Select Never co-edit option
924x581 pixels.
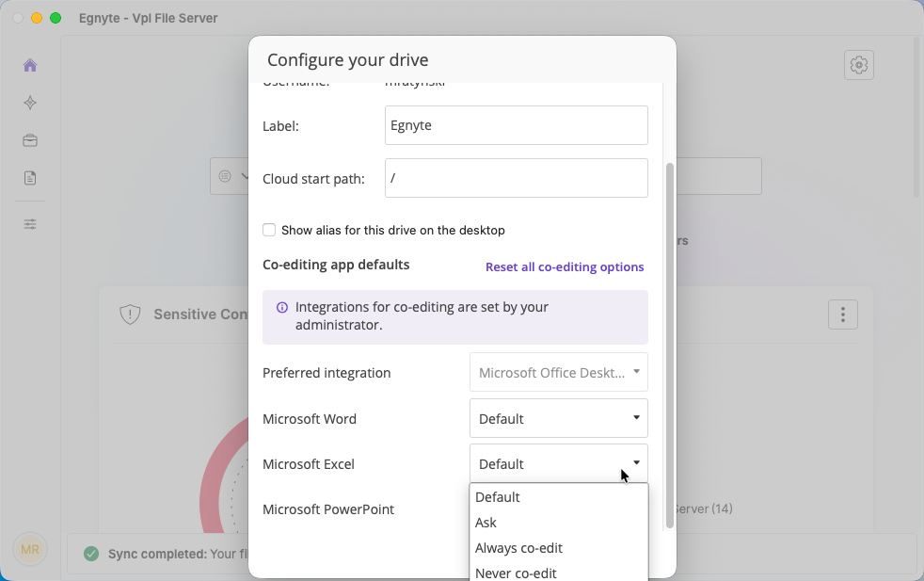coord(559,573)
